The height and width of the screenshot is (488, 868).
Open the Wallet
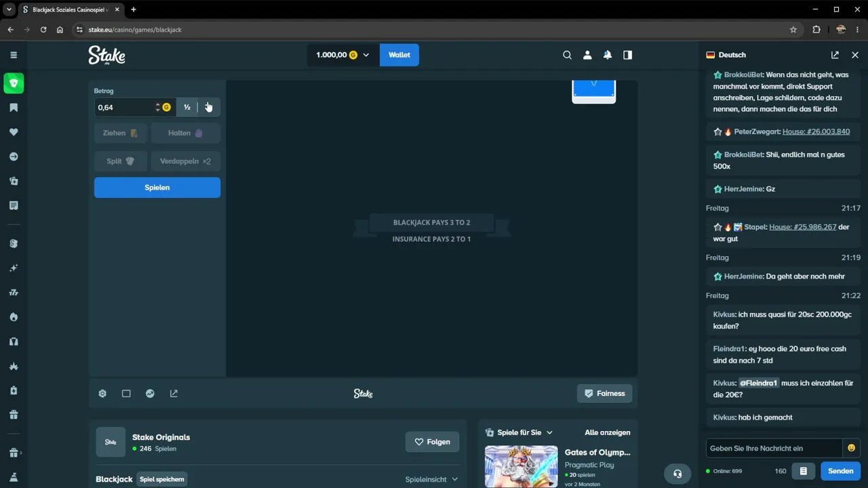point(399,55)
